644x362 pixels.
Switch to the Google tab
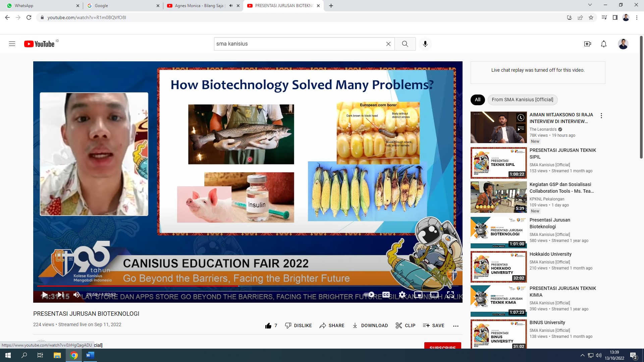122,6
